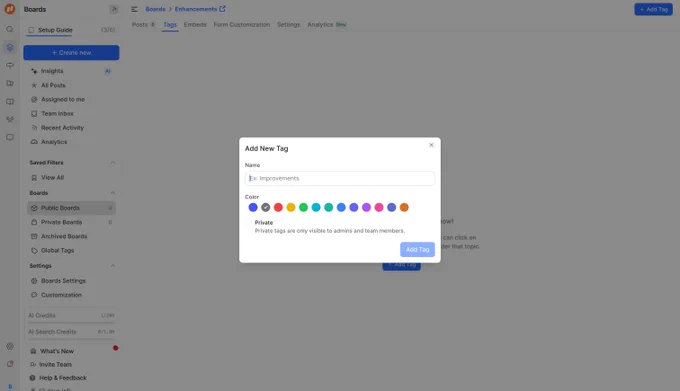This screenshot has height=391, width=680.
Task: Switch to the Embeds tab
Action: coord(195,25)
